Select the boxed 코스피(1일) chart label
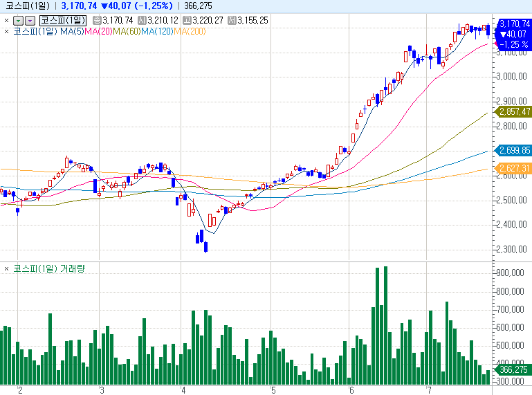 coord(63,21)
